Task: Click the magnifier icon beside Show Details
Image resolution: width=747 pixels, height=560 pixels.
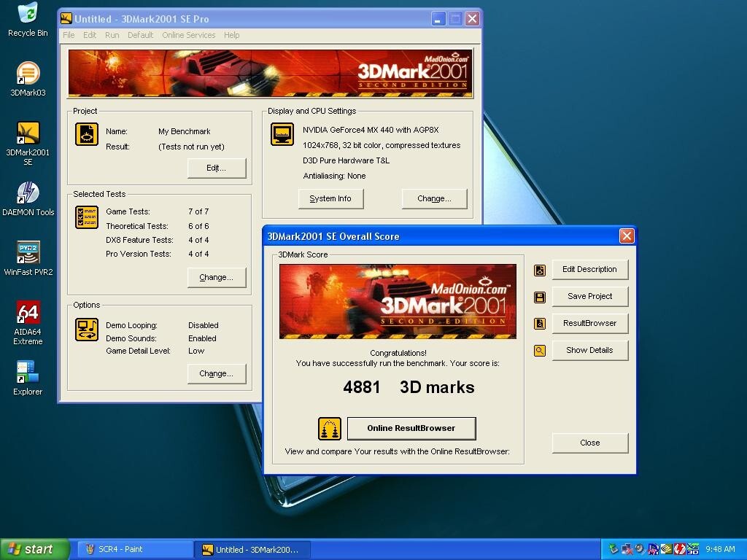Action: 539,351
